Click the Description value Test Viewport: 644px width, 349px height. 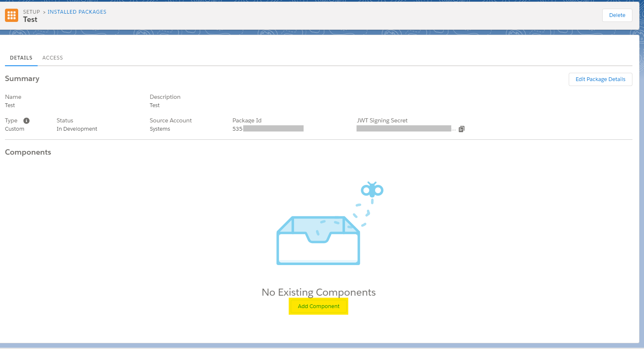[x=154, y=105]
